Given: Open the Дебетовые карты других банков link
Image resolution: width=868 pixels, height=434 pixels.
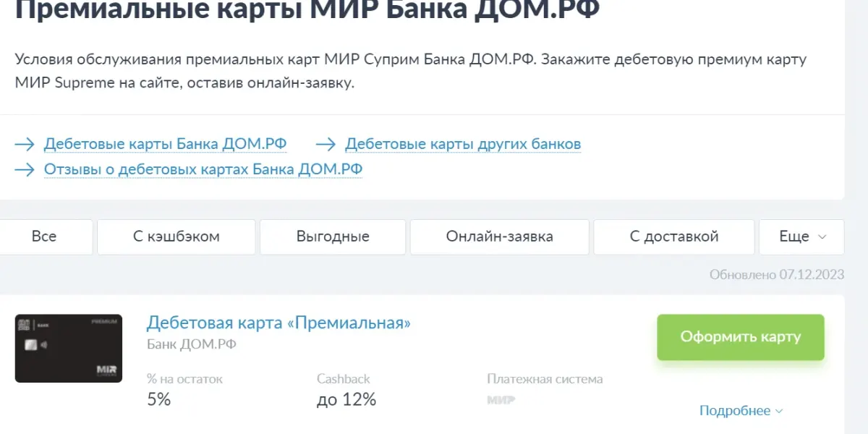Looking at the screenshot, I should (463, 144).
